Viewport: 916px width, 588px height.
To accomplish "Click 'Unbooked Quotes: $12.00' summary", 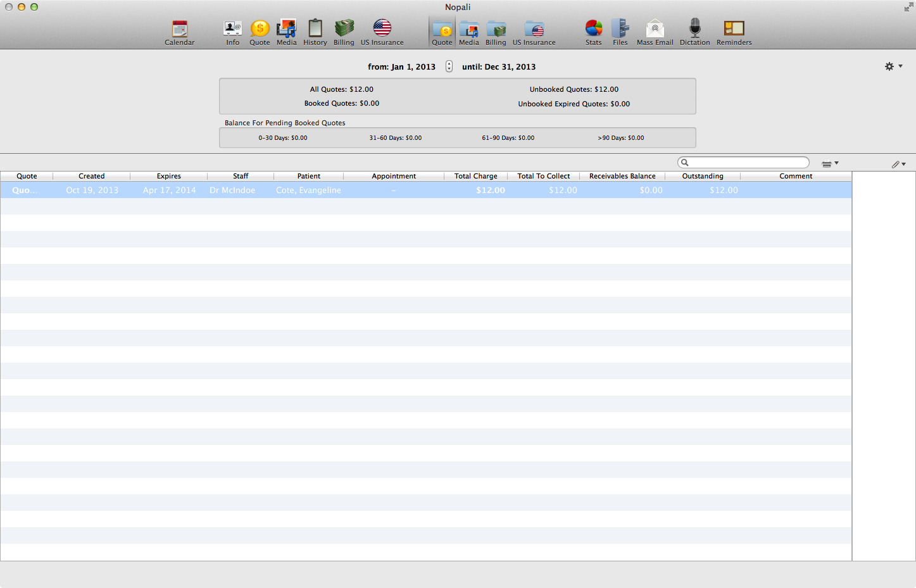I will tap(574, 89).
